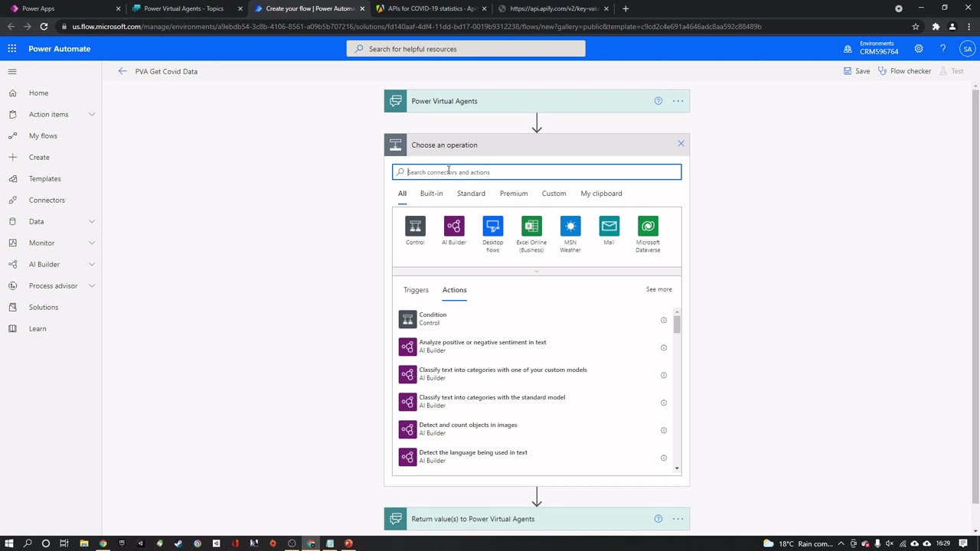Expand the Action items menu
980x551 pixels.
[x=92, y=114]
